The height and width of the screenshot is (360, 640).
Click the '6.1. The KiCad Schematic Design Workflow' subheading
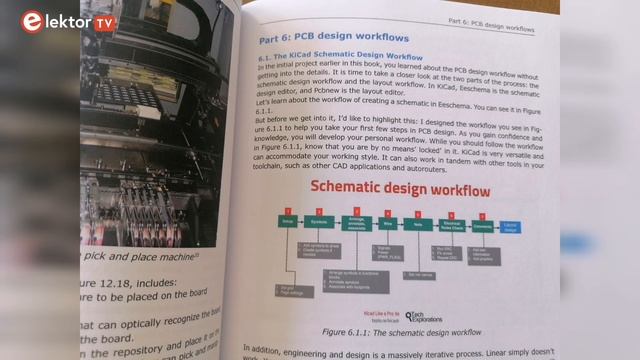[x=340, y=56]
